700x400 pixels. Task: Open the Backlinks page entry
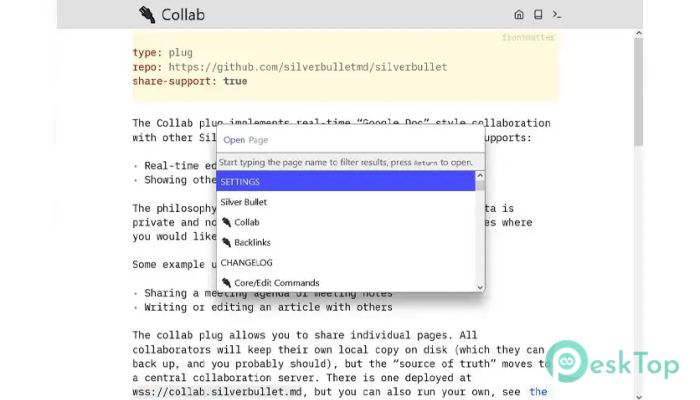point(346,242)
